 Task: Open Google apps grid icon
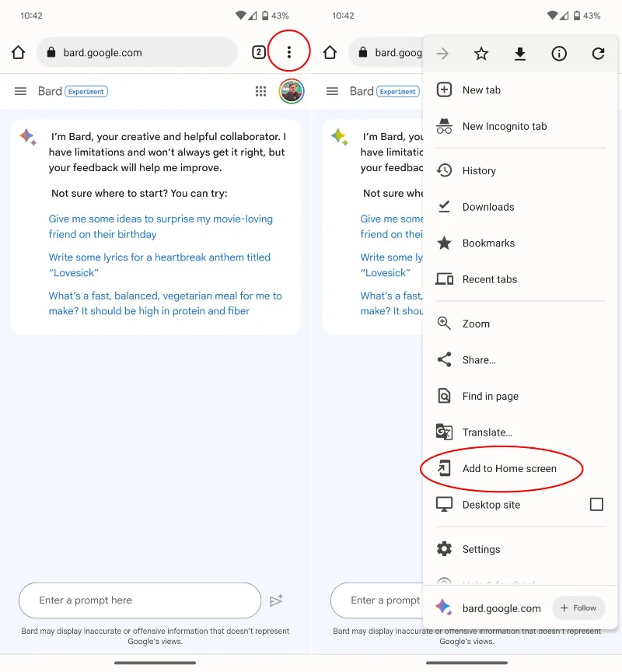coord(260,91)
